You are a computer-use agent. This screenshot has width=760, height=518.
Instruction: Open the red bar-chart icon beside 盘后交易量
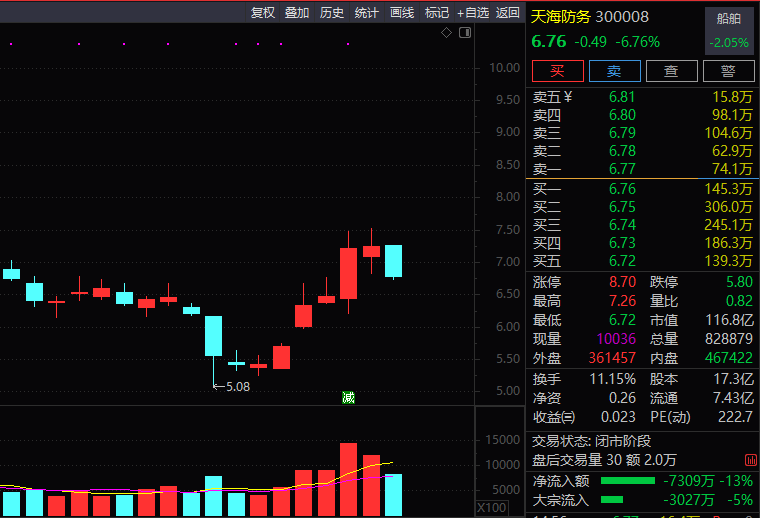(751, 460)
